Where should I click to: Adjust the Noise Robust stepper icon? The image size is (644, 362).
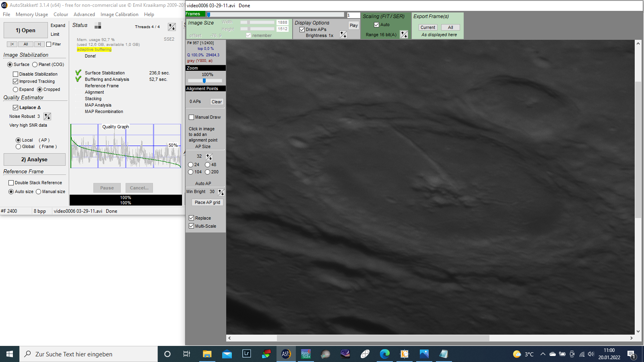tap(47, 116)
